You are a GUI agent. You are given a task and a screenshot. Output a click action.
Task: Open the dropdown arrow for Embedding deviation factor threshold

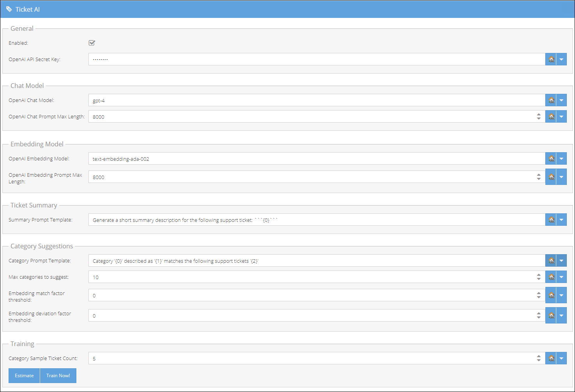click(x=561, y=315)
